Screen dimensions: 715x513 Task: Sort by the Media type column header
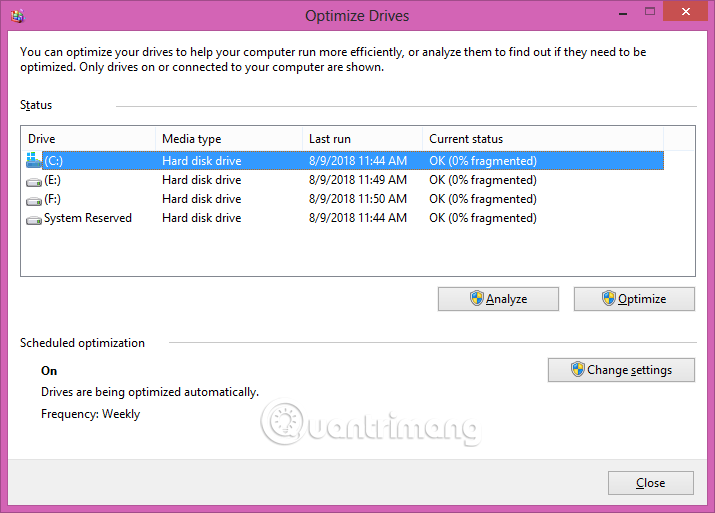pos(230,139)
